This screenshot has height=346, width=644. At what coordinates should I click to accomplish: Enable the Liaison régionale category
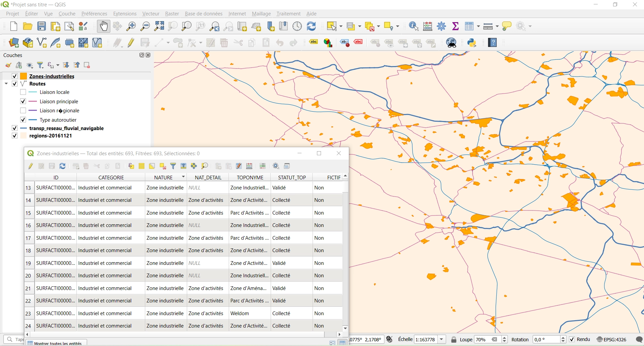[23, 111]
